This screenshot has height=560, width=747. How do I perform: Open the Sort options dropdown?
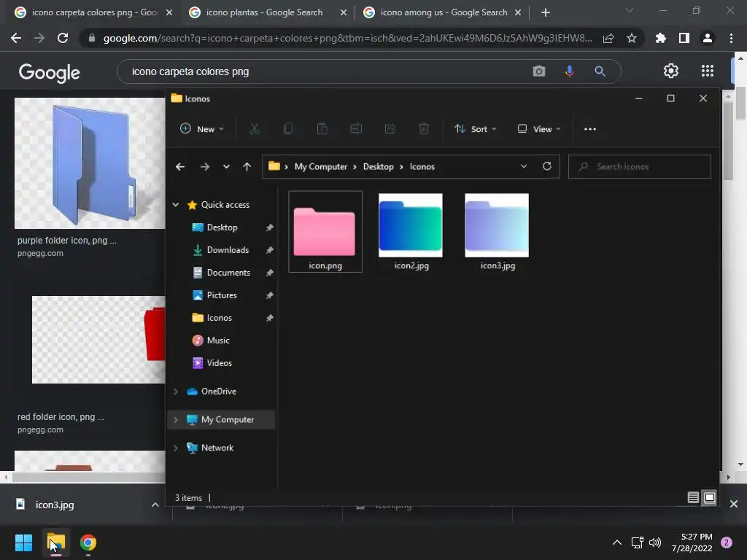coord(476,129)
